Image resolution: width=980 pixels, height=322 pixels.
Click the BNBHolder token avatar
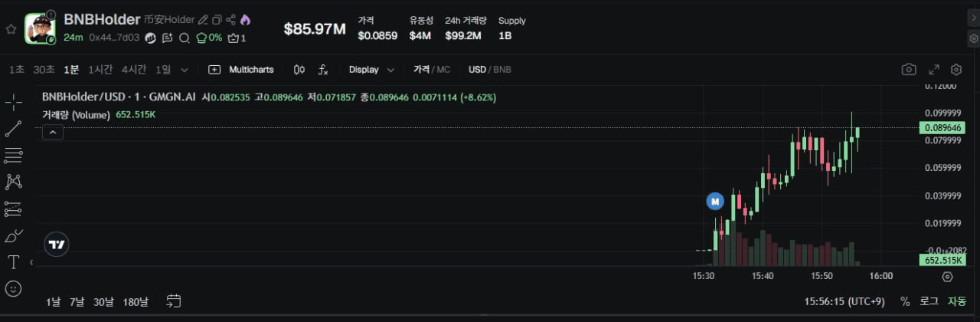pyautogui.click(x=40, y=28)
